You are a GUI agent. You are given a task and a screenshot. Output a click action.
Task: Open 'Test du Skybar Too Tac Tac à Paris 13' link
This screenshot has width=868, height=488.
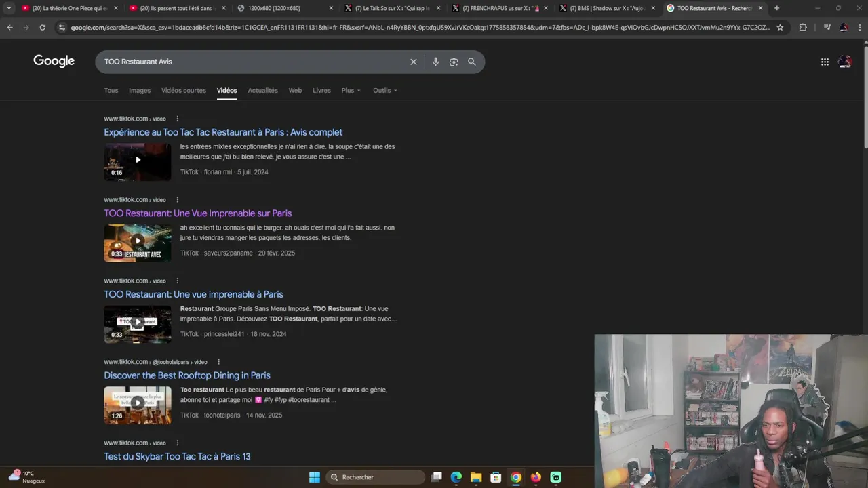177,456
